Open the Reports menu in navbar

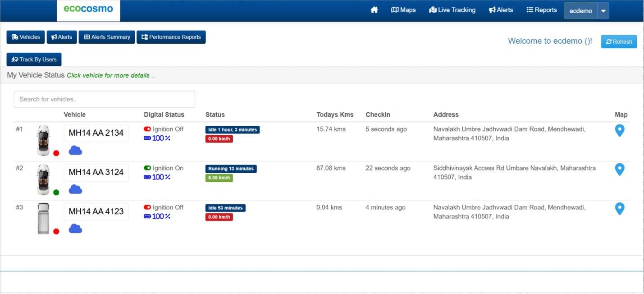pos(542,10)
